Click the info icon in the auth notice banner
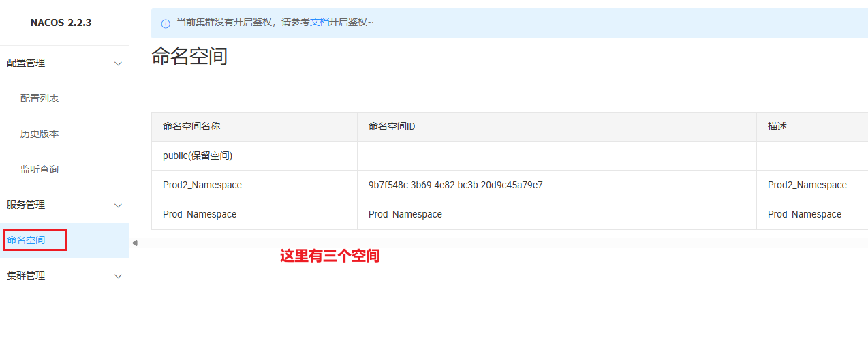The width and height of the screenshot is (868, 343). (166, 24)
